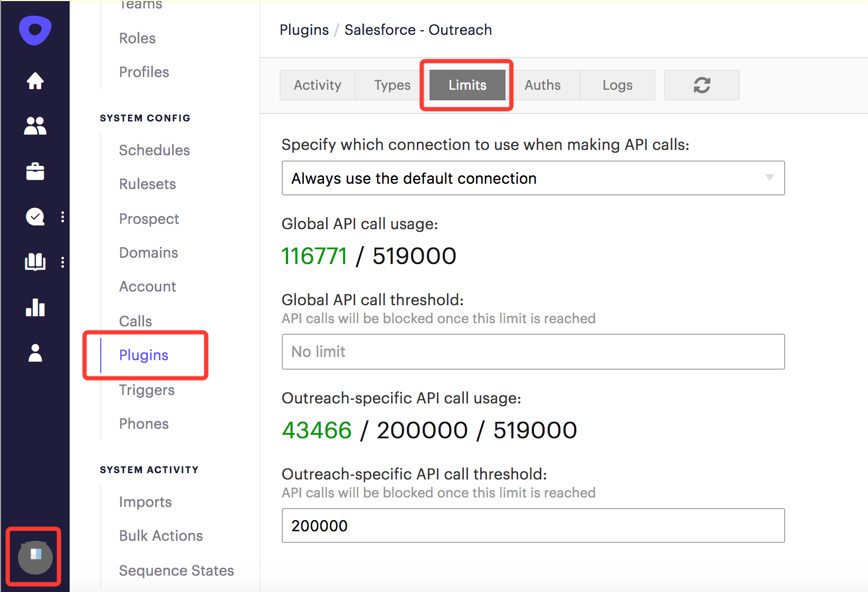Open Schedules under System Config

(154, 150)
